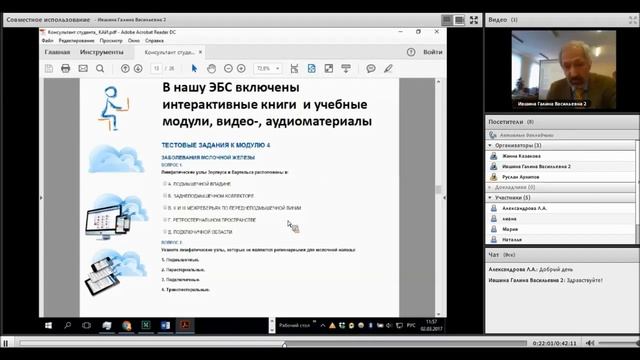Open Task View on the taskbar
The width and height of the screenshot is (640, 360).
[87, 325]
